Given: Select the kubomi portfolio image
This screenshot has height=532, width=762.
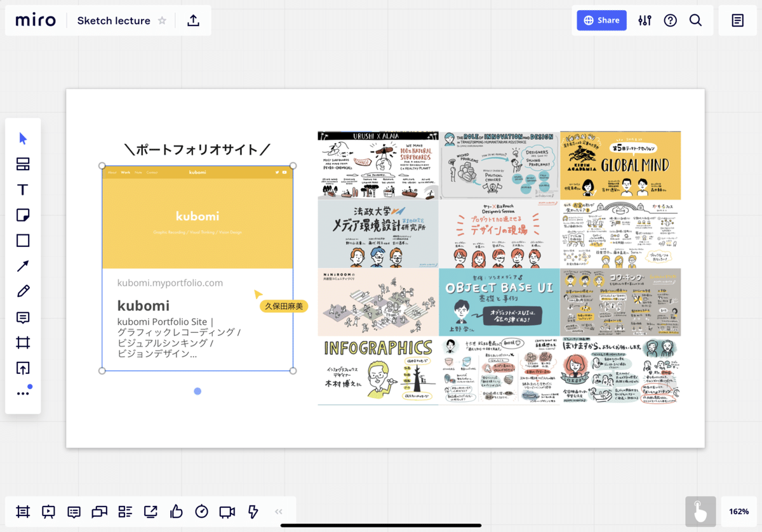Looking at the screenshot, I should point(197,267).
